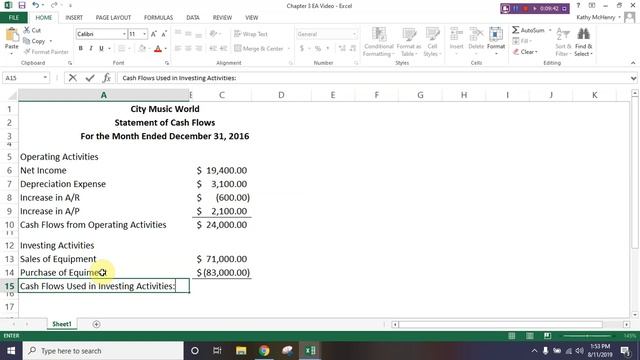Viewport: 640px width, 360px height.
Task: Click the Format Painter brush icon
Action: coord(27,51)
